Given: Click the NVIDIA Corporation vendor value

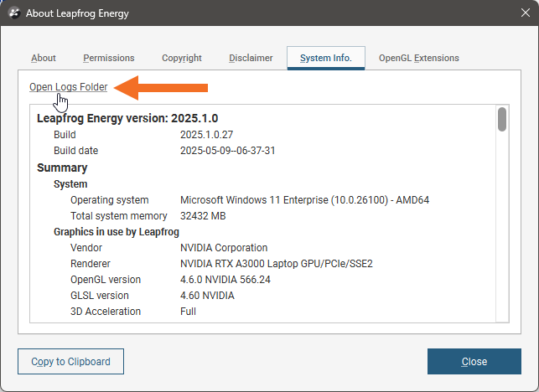Looking at the screenshot, I should [224, 248].
